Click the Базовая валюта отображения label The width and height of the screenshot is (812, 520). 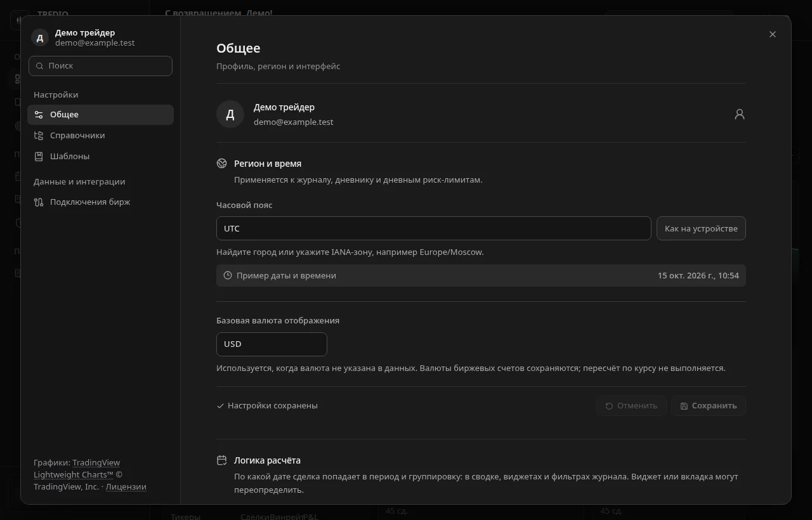[278, 321]
